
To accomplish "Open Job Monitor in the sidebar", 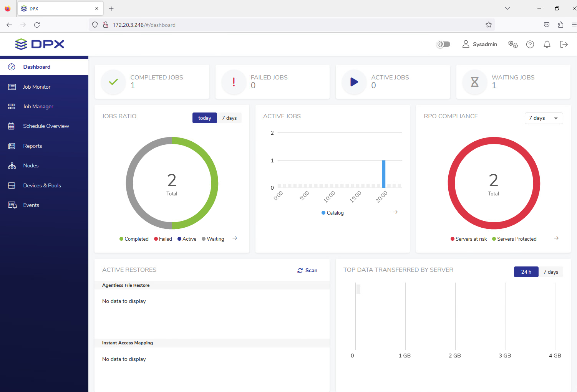I will (36, 87).
